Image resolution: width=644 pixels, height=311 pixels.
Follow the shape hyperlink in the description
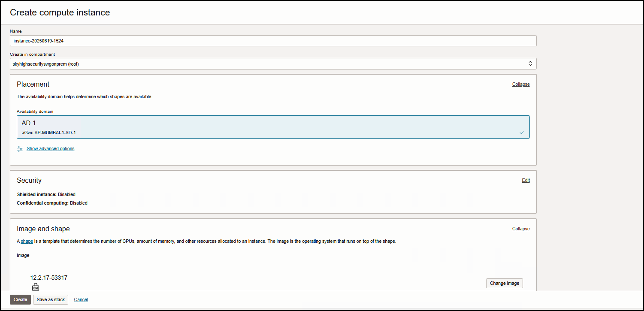click(x=27, y=242)
